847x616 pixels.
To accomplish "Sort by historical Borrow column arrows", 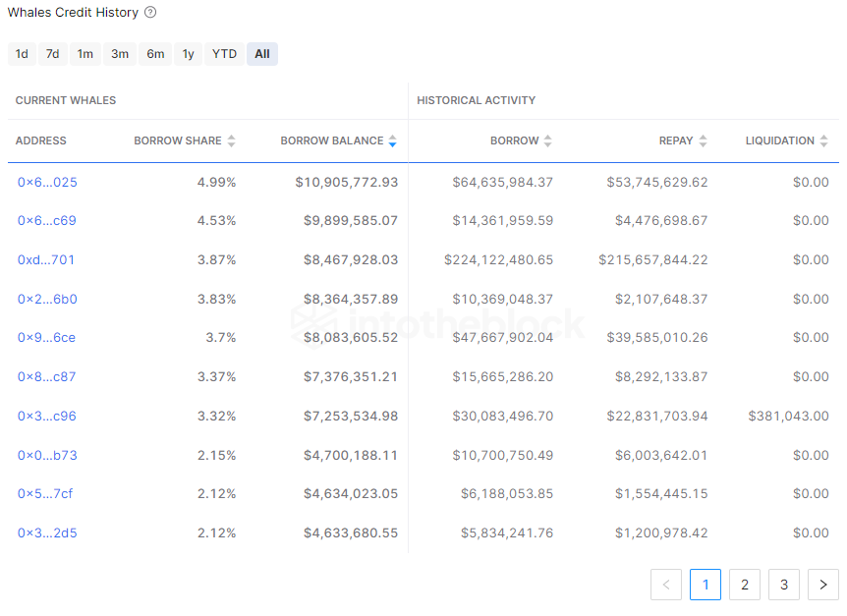I will [547, 140].
